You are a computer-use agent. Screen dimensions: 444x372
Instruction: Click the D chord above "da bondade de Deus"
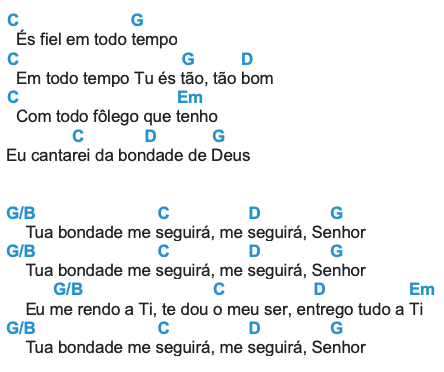coord(151,136)
